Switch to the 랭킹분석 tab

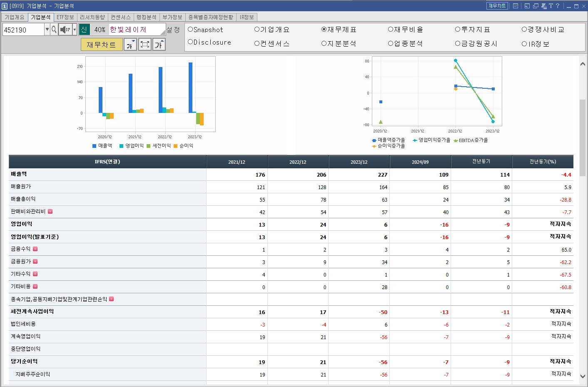click(147, 17)
